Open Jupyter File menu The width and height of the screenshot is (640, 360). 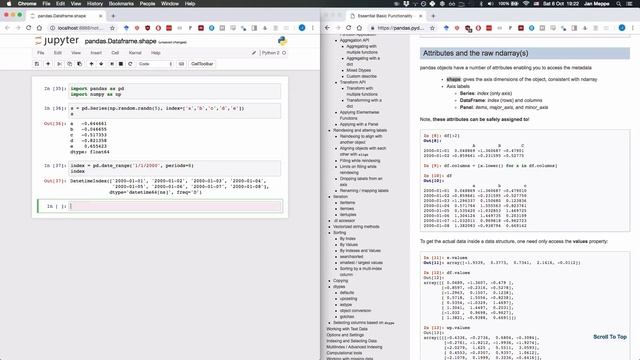click(x=41, y=53)
